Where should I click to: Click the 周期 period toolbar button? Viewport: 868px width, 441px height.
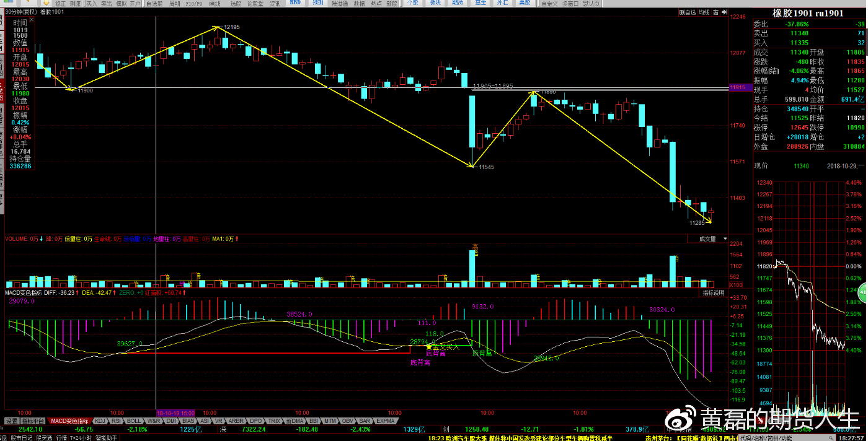point(175,3)
